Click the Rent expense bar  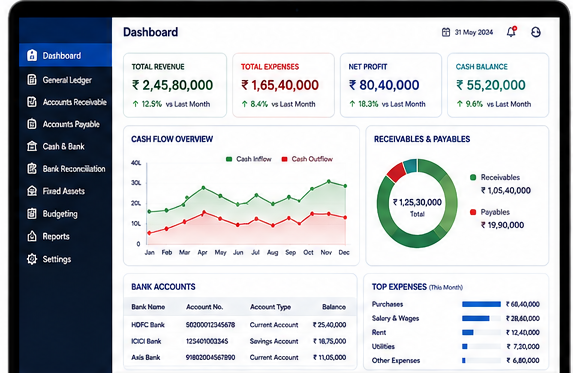click(467, 332)
